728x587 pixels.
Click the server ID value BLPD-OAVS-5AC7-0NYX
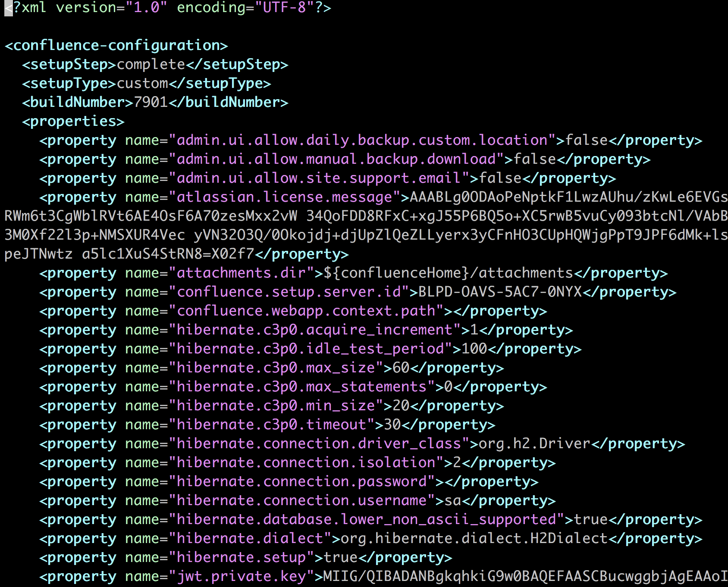click(x=500, y=292)
